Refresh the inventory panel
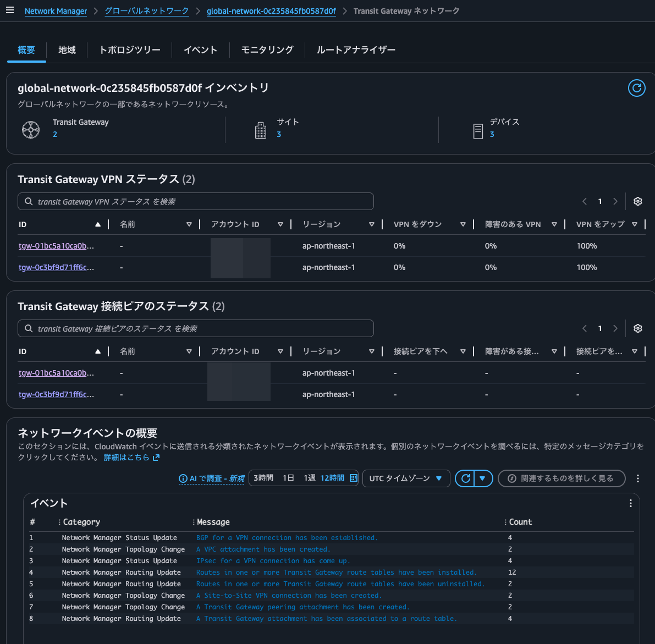The height and width of the screenshot is (644, 655). pos(636,88)
